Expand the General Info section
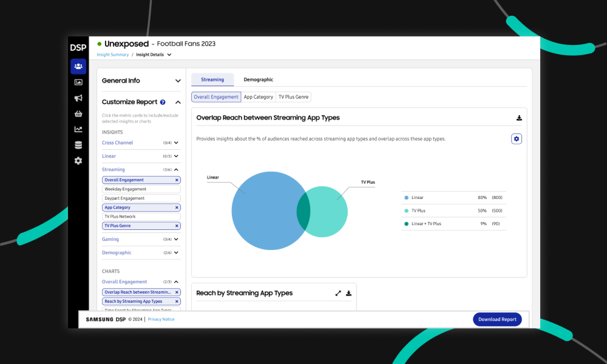Viewport: 607px width, 364px height. (178, 81)
